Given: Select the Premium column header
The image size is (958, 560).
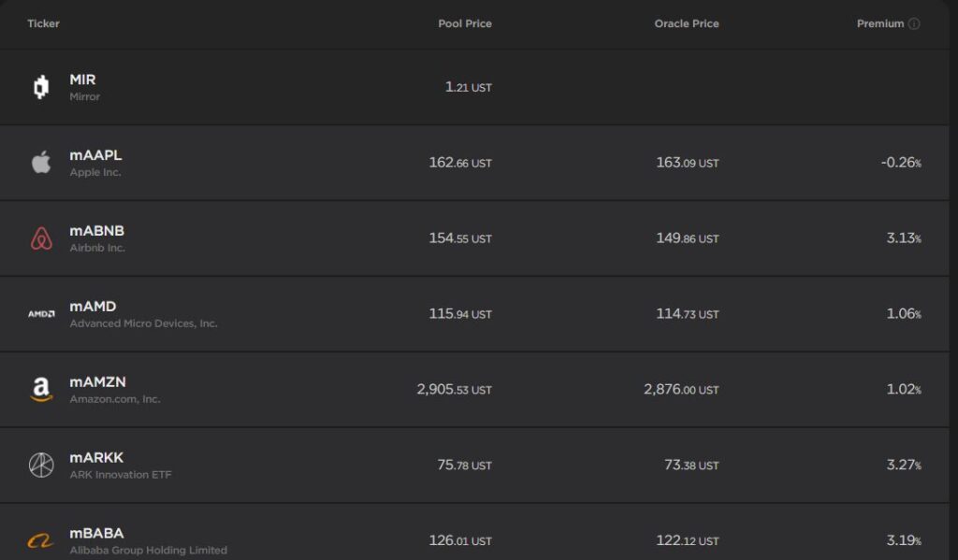Looking at the screenshot, I should 880,23.
